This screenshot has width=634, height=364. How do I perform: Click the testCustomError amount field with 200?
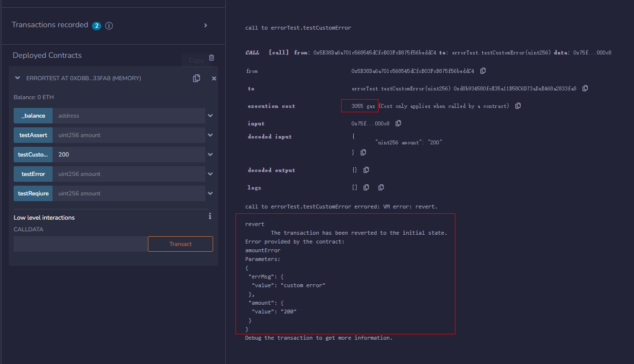click(x=129, y=155)
